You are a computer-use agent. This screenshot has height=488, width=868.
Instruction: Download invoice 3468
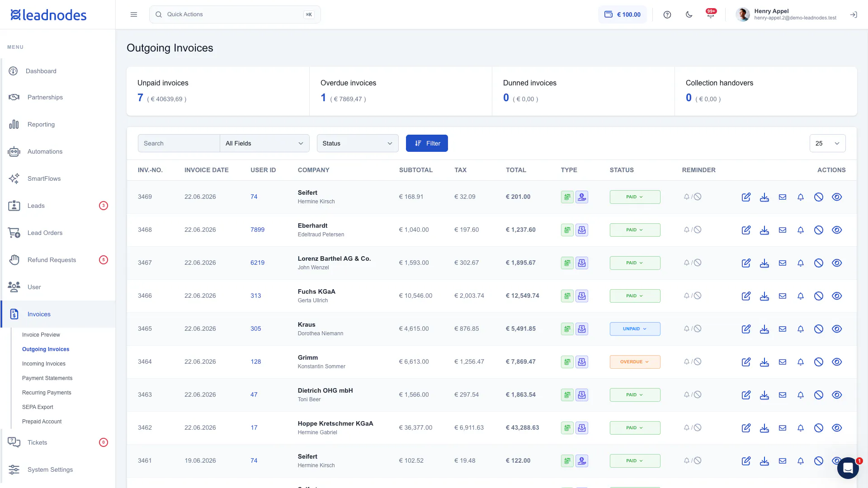pos(764,230)
